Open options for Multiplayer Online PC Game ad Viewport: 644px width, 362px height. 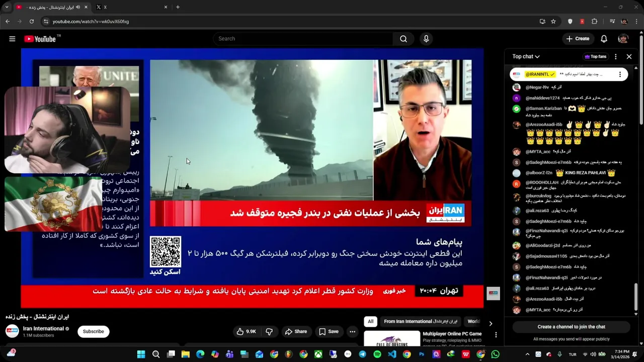point(496,334)
